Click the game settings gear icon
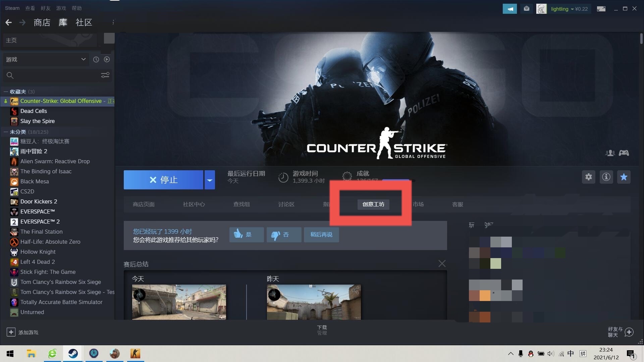The width and height of the screenshot is (644, 362). pyautogui.click(x=588, y=177)
